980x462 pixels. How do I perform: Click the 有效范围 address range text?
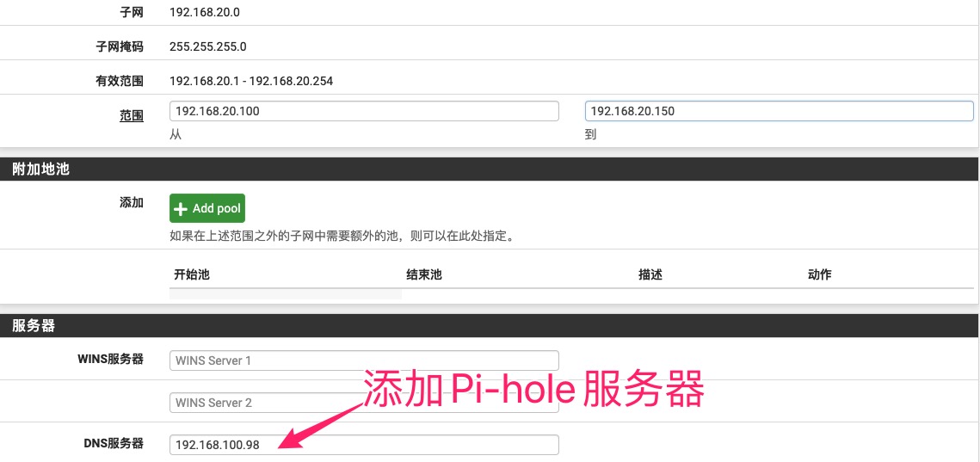[x=251, y=81]
